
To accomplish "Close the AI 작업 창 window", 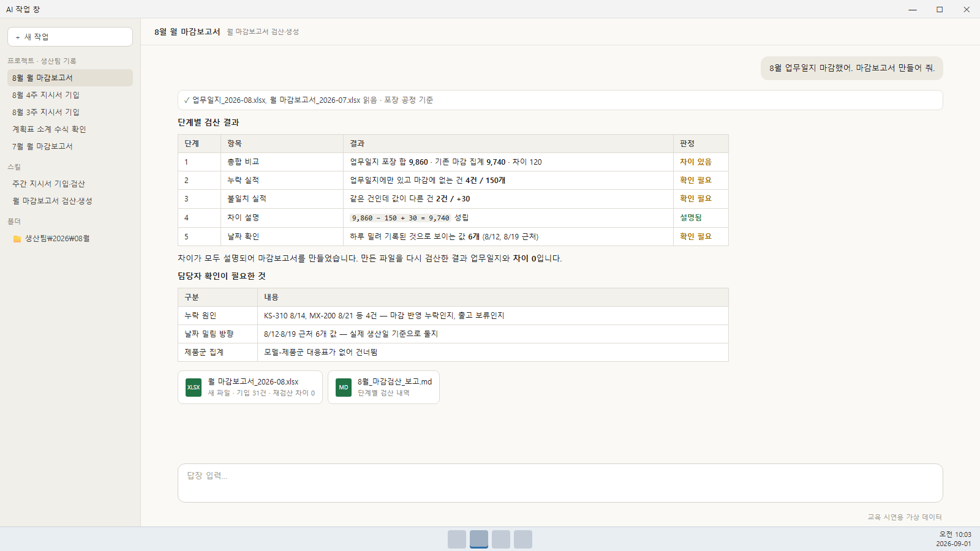I will (967, 9).
